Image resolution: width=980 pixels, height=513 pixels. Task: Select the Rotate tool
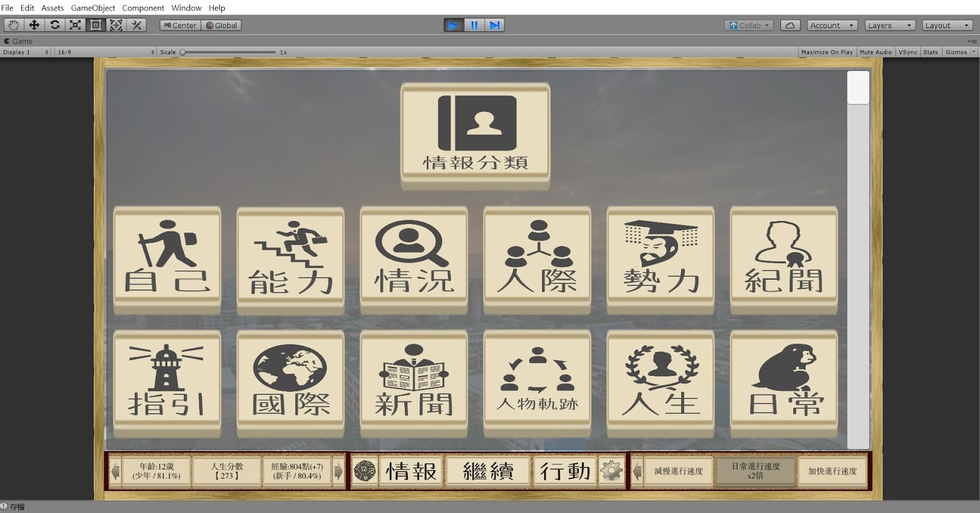pos(55,25)
